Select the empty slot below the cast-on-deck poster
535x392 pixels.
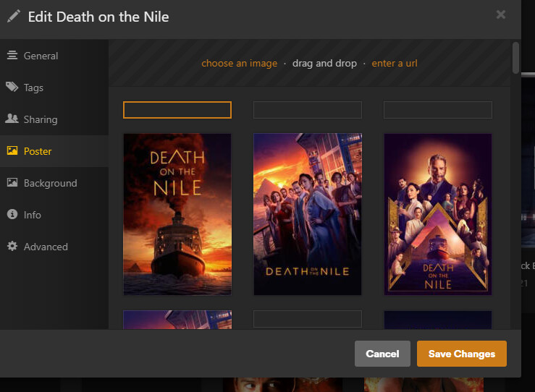click(308, 319)
